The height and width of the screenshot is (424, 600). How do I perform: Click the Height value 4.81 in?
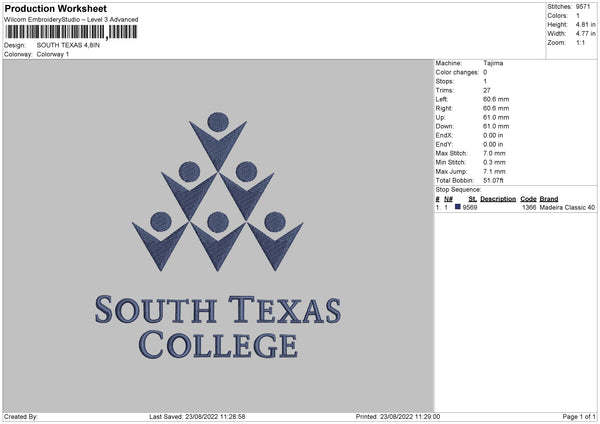click(585, 24)
